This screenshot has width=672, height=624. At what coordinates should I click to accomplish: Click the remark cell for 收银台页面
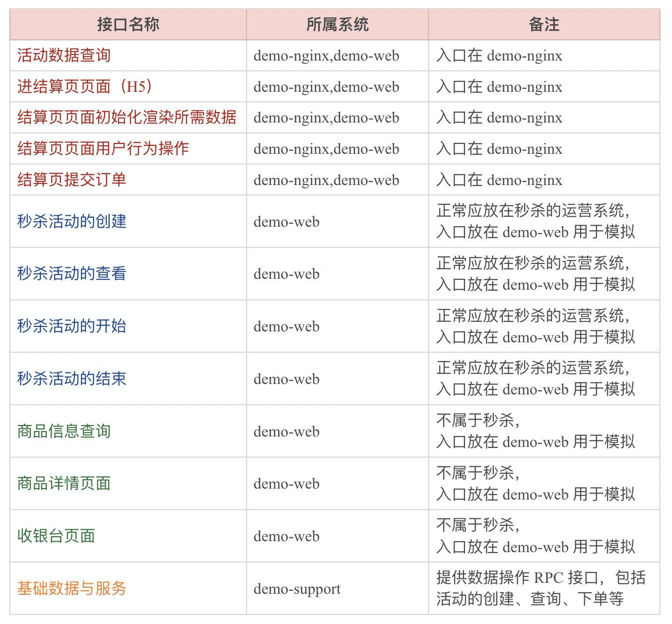point(536,536)
